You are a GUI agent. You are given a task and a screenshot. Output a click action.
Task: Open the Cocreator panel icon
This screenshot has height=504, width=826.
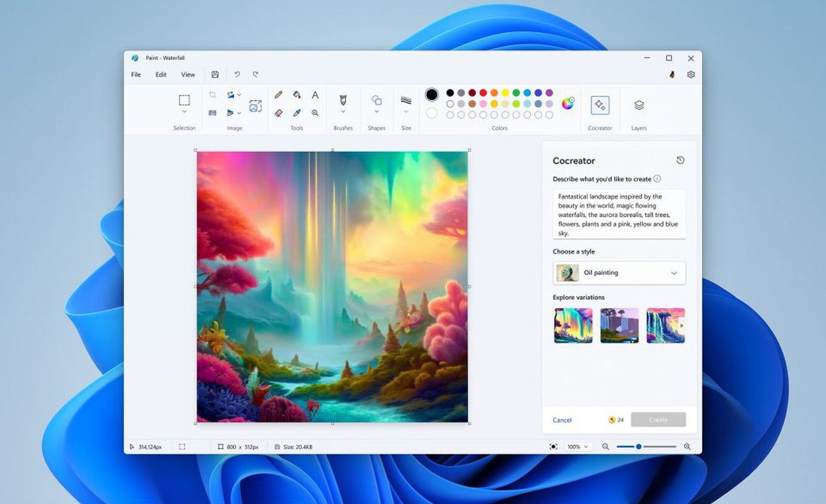pos(600,105)
